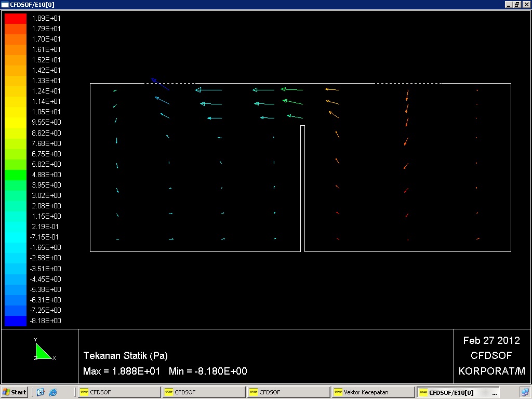Open the CFDSOF/E10[0] window system menu icon
The image size is (532, 399).
point(5,4)
